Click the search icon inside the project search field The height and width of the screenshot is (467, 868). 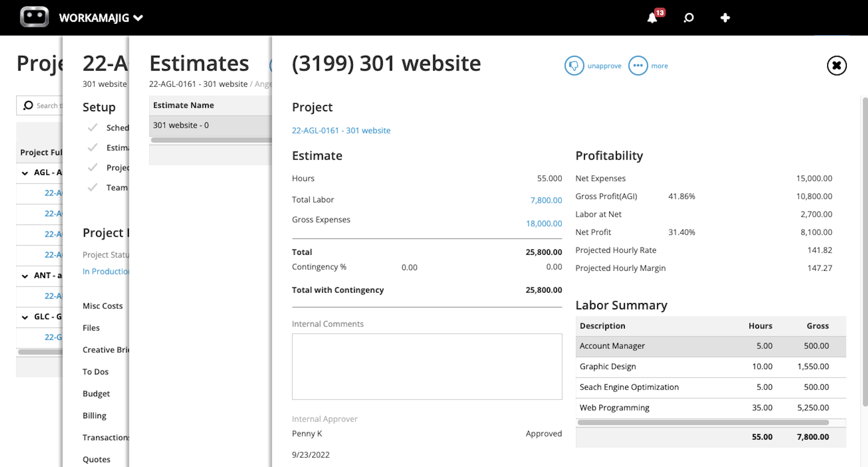[x=28, y=105]
